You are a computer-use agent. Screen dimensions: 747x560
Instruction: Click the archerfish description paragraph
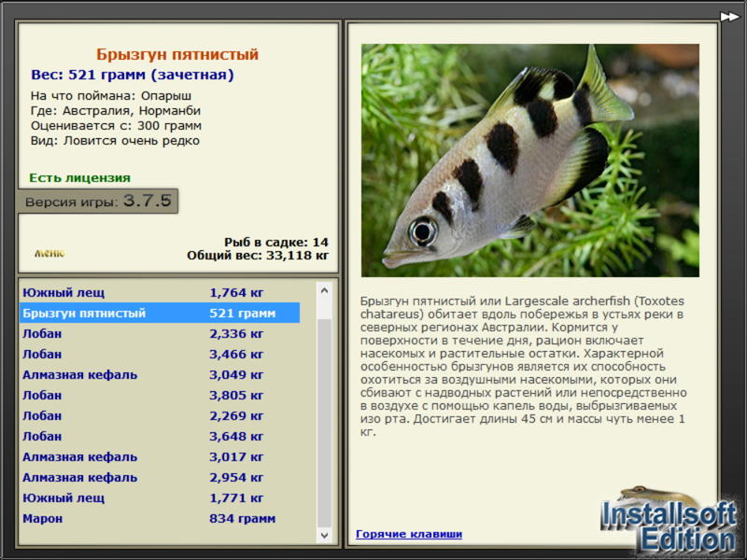[x=523, y=366]
